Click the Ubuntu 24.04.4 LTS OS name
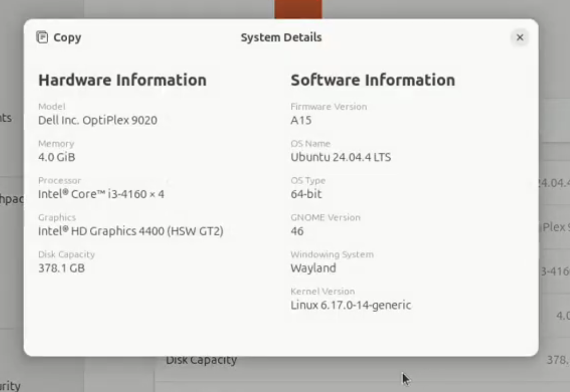 [341, 157]
